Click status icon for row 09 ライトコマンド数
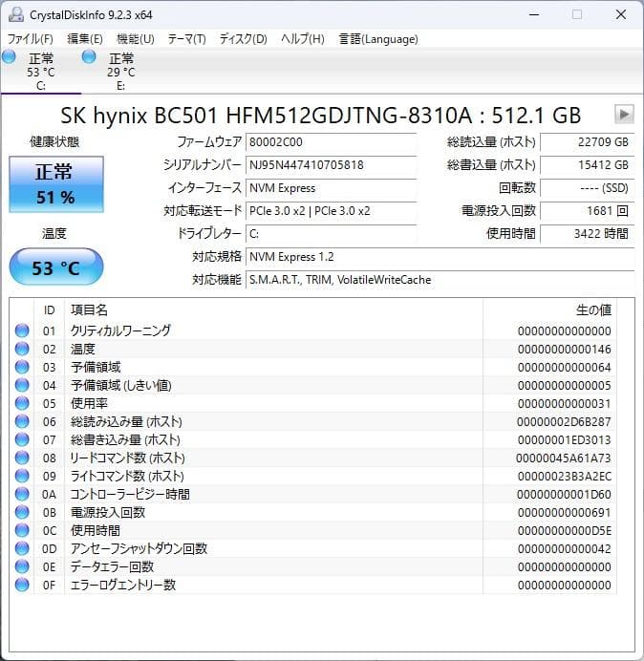644x661 pixels. [x=22, y=476]
